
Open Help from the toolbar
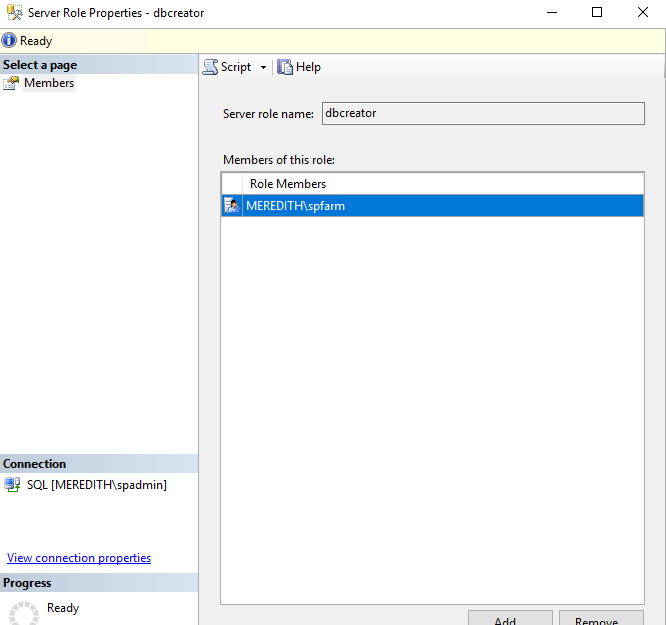click(299, 67)
